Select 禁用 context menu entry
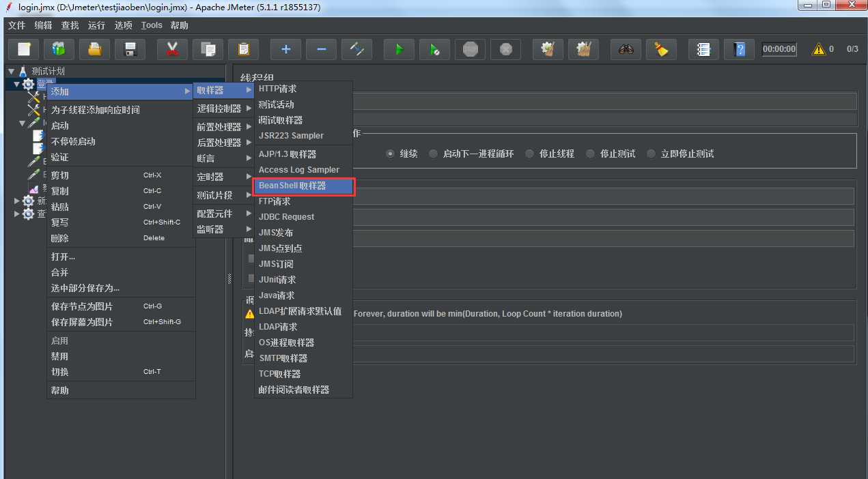 tap(122, 356)
